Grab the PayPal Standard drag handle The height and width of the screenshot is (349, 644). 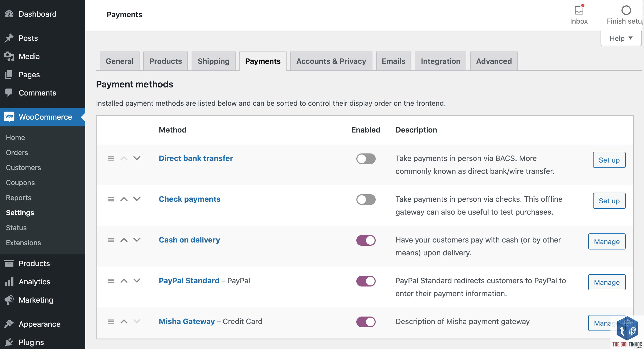pos(111,281)
